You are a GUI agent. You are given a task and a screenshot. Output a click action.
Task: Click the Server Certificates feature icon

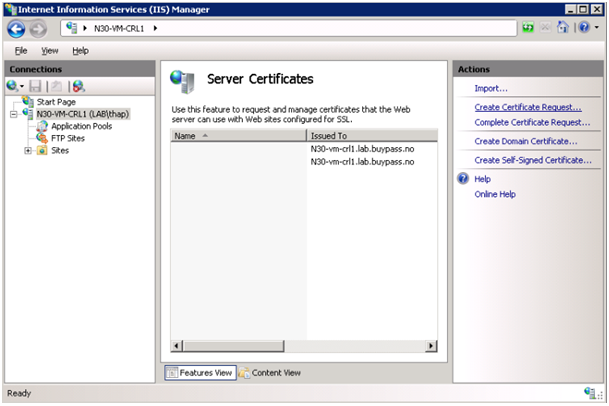183,81
